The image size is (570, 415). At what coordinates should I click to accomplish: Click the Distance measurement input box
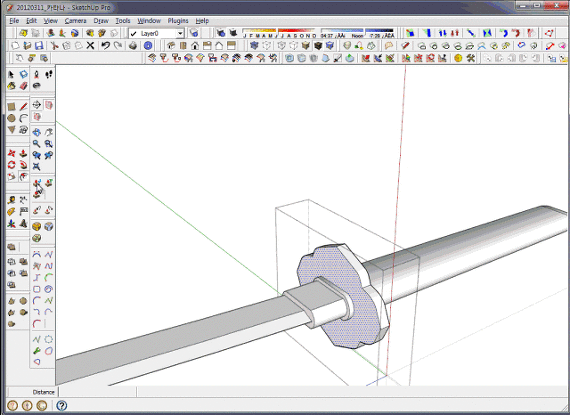[97, 392]
